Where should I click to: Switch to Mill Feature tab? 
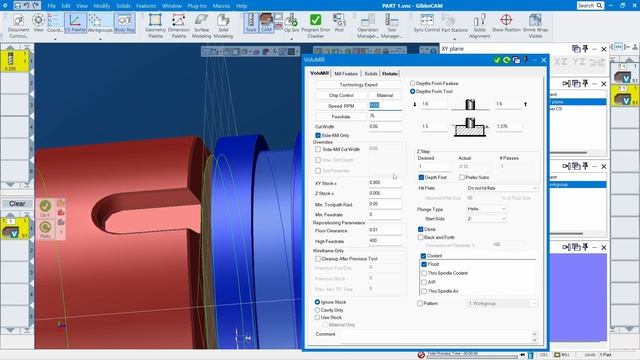[346, 73]
